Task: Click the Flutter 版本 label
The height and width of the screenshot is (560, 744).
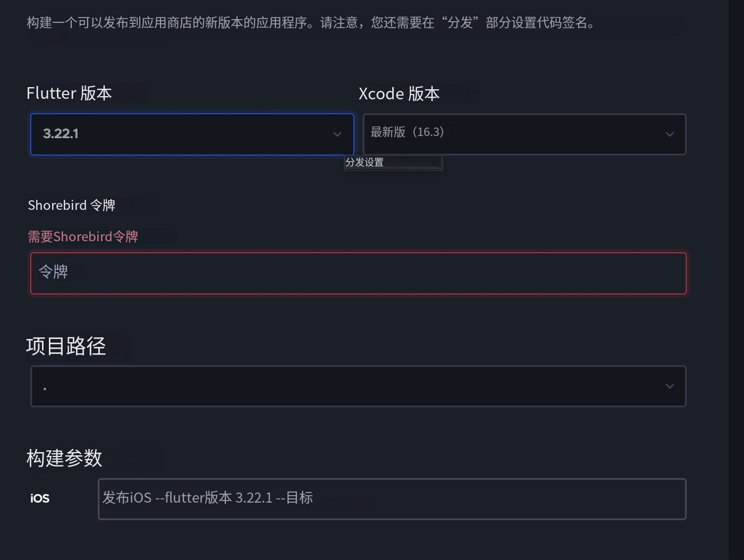Action: 69,93
